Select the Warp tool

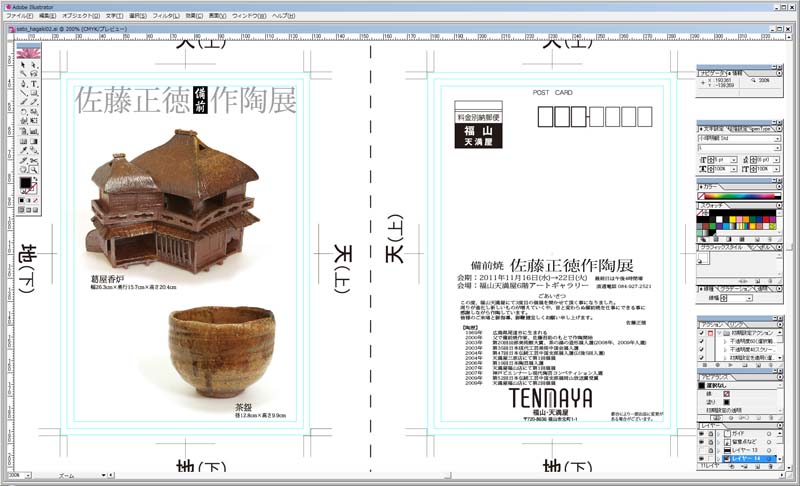tap(23, 121)
